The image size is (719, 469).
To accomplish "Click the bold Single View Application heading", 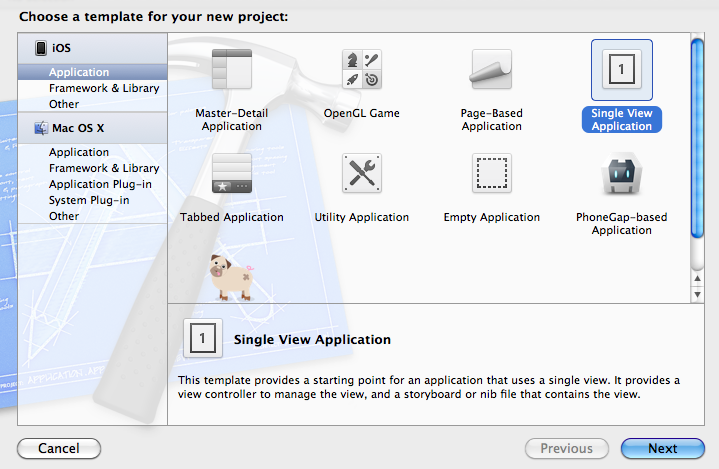I will [312, 340].
